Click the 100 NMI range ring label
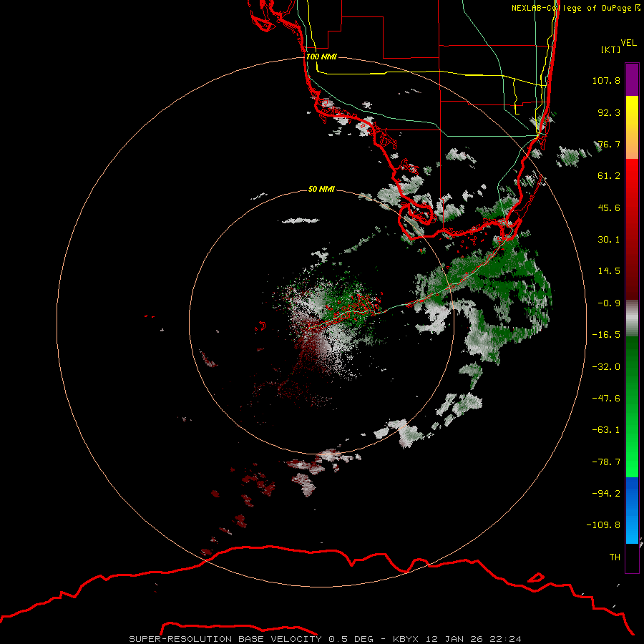The width and height of the screenshot is (644, 644). (321, 57)
